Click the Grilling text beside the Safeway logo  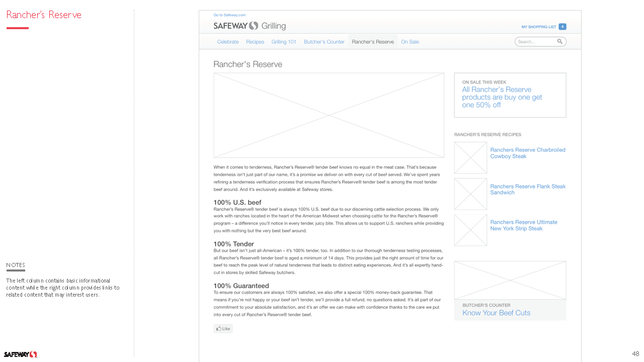(x=274, y=26)
